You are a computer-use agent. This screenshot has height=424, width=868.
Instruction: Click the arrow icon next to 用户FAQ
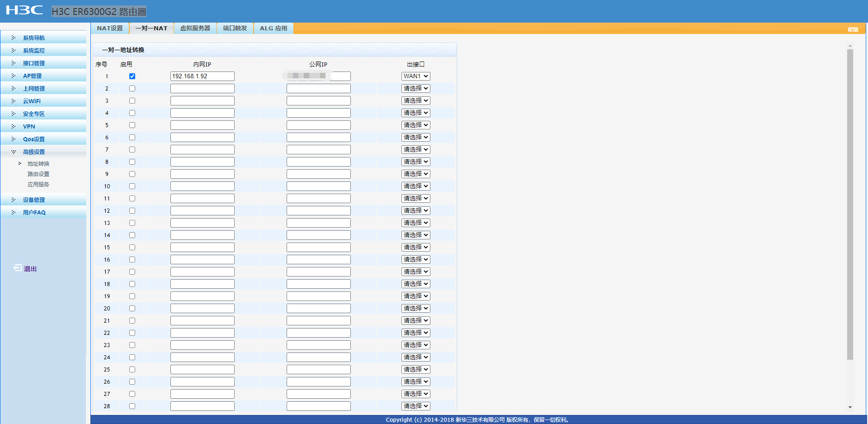pos(14,213)
